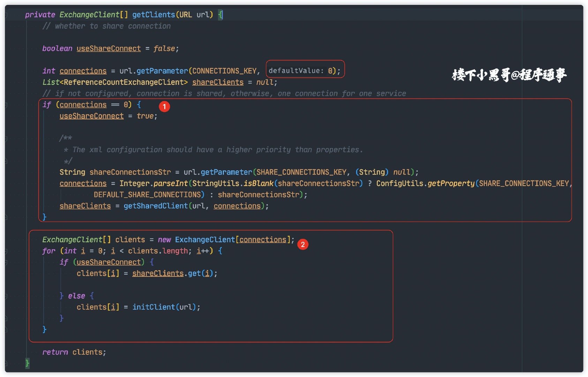
Task: Click shareClients.get(i) call
Action: [x=173, y=273]
